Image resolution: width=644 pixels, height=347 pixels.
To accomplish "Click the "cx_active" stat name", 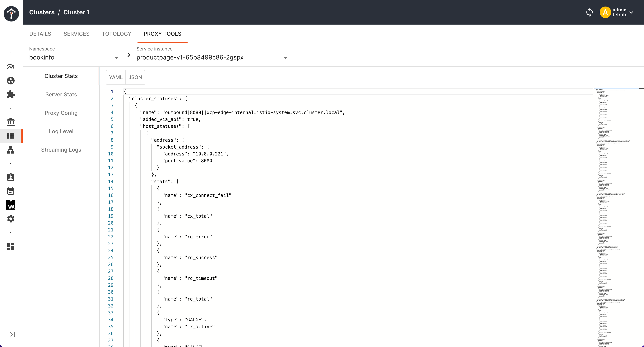I will click(199, 327).
